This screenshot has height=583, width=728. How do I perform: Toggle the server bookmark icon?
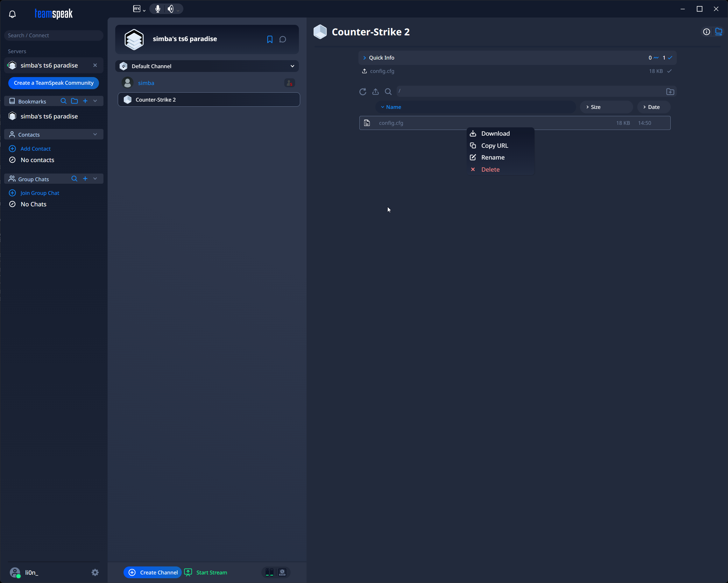(270, 39)
